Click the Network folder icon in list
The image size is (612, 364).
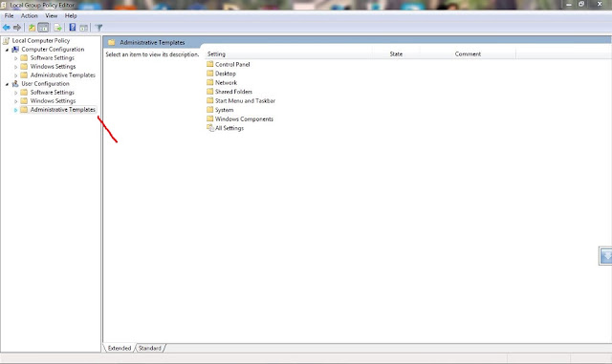210,82
